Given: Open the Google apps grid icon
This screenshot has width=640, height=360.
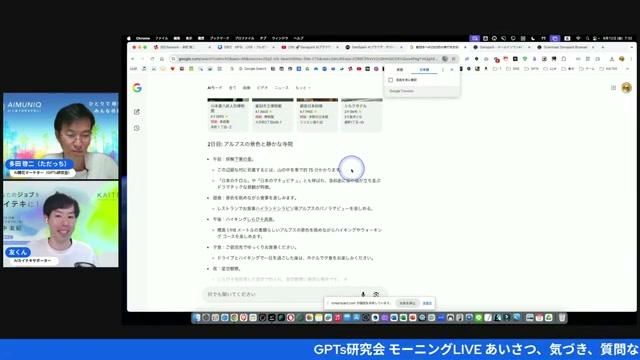Looking at the screenshot, I should [x=613, y=88].
